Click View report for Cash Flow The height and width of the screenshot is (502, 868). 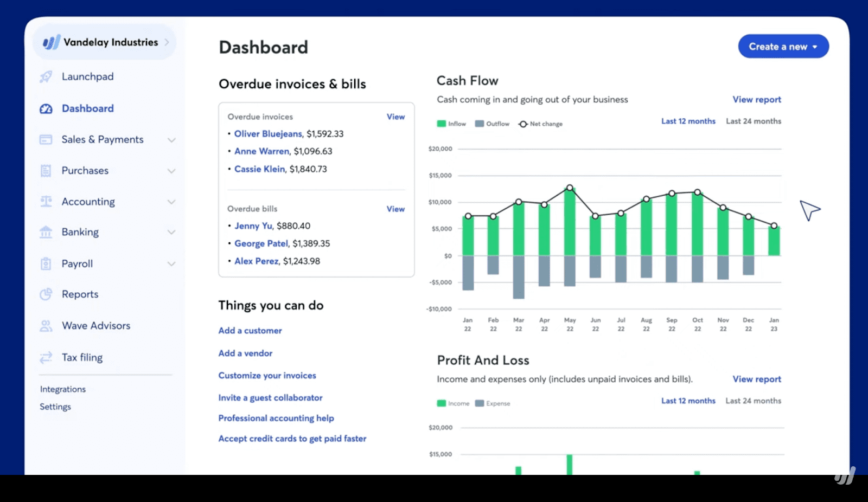tap(756, 99)
